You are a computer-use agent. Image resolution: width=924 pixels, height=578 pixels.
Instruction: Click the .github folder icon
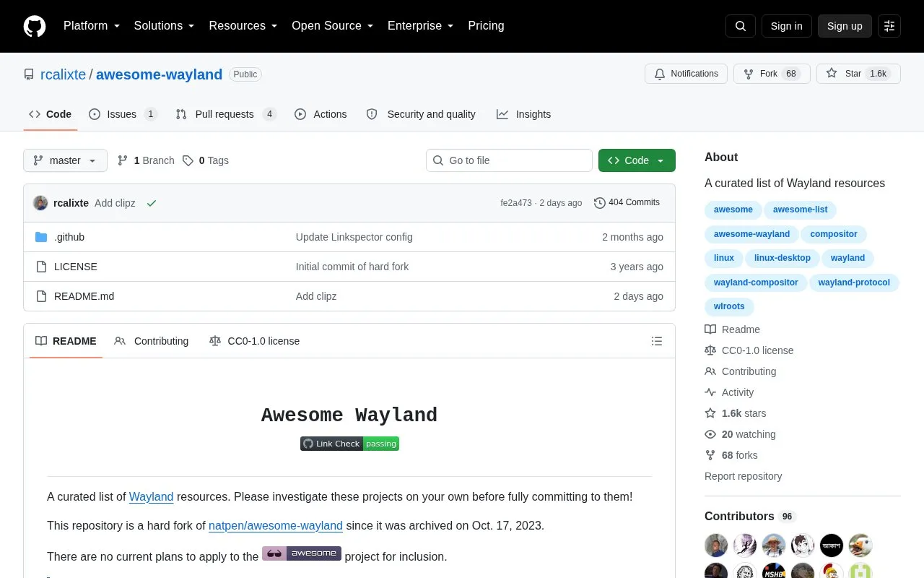click(x=41, y=237)
